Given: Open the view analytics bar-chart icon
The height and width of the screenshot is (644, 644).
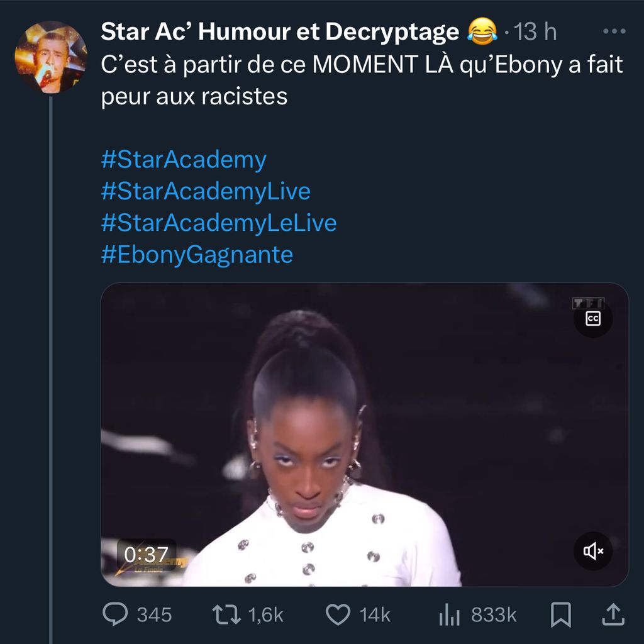Looking at the screenshot, I should [x=450, y=614].
